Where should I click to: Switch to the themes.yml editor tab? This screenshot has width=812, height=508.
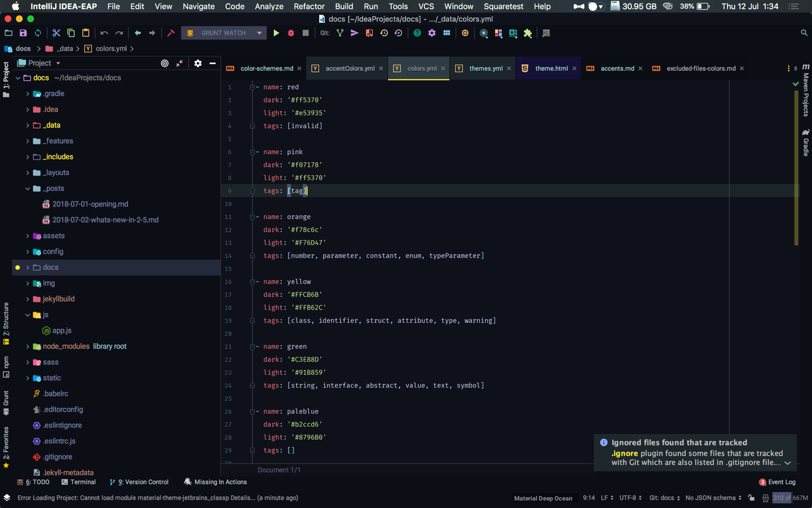tap(486, 68)
